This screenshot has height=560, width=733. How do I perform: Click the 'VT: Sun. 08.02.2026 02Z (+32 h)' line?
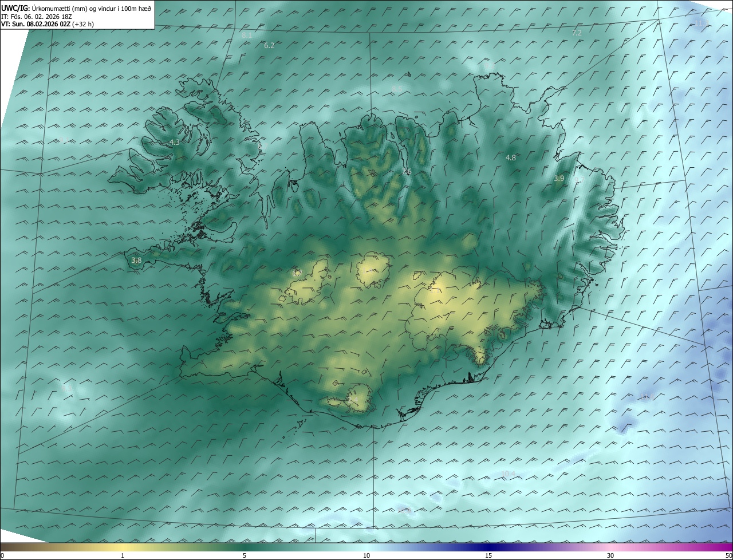click(48, 24)
